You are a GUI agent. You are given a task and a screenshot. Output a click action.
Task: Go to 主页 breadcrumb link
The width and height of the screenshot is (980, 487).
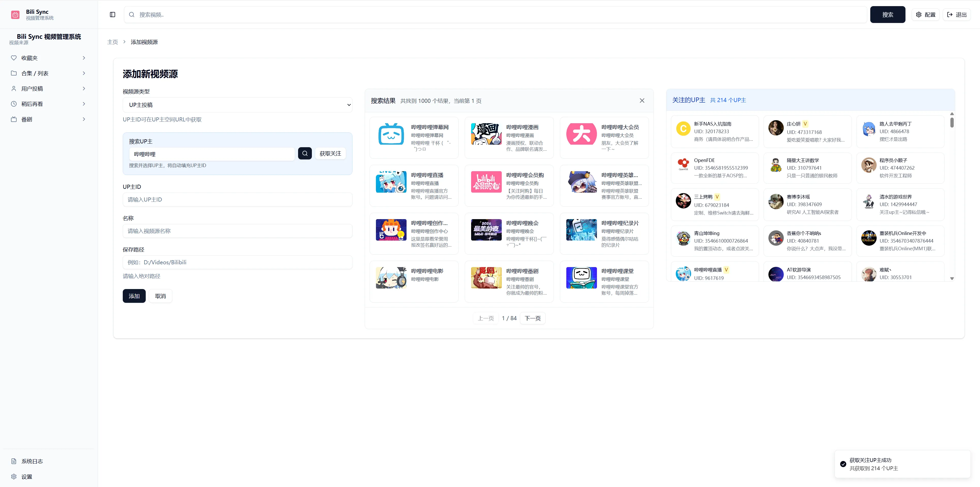[113, 42]
